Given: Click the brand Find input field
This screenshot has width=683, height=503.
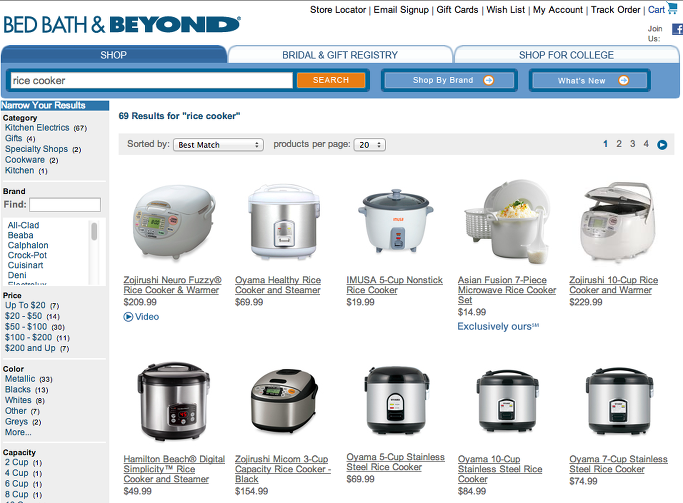Looking at the screenshot, I should pos(65,205).
